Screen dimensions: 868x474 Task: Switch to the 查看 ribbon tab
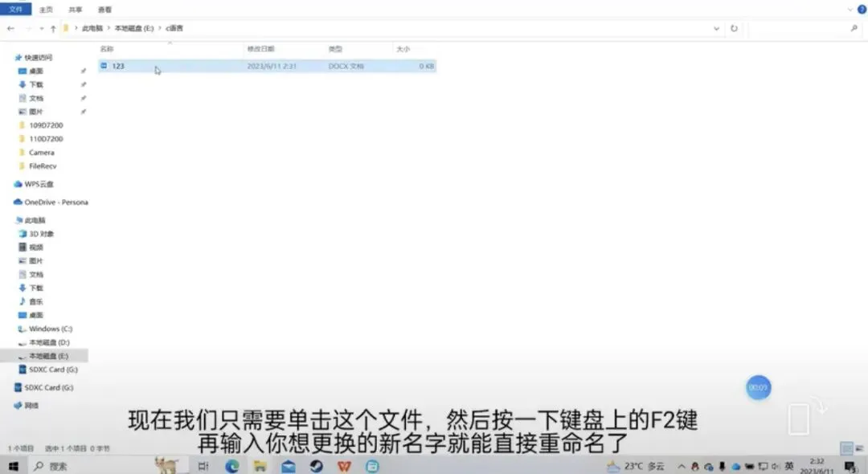103,10
